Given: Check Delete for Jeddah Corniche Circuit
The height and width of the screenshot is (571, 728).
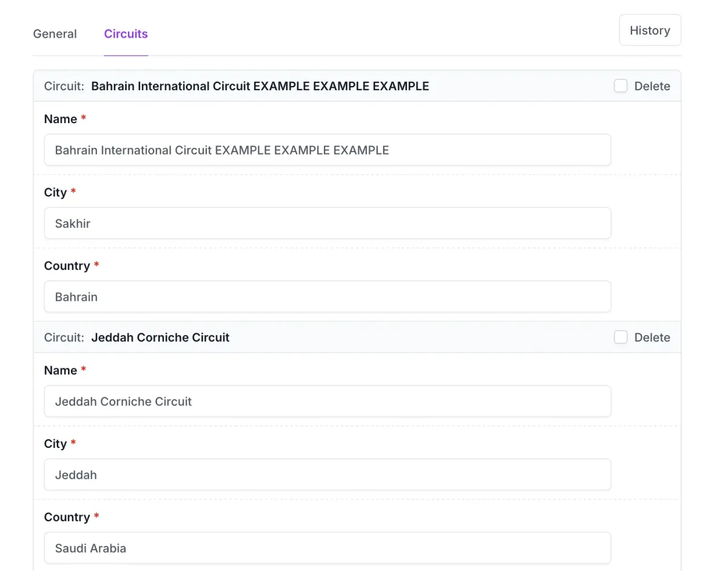Looking at the screenshot, I should pyautogui.click(x=620, y=338).
